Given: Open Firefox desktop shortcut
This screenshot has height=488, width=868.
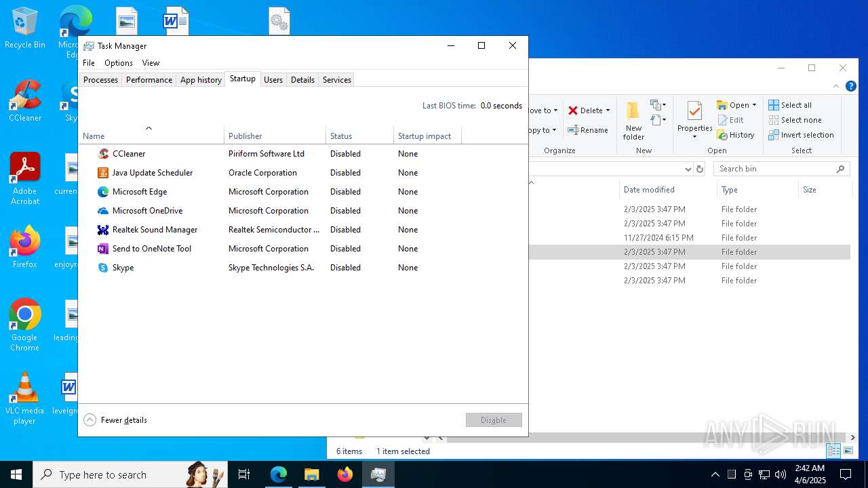Looking at the screenshot, I should (x=24, y=247).
